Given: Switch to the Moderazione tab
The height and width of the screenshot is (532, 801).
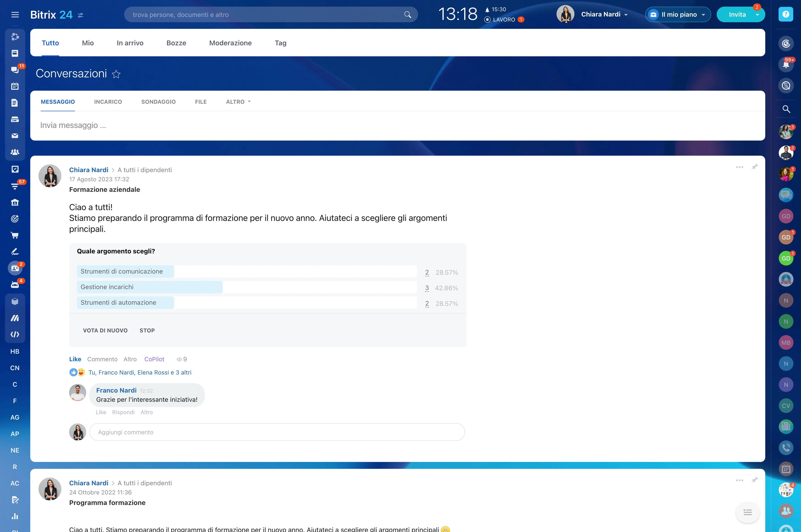Looking at the screenshot, I should tap(230, 43).
